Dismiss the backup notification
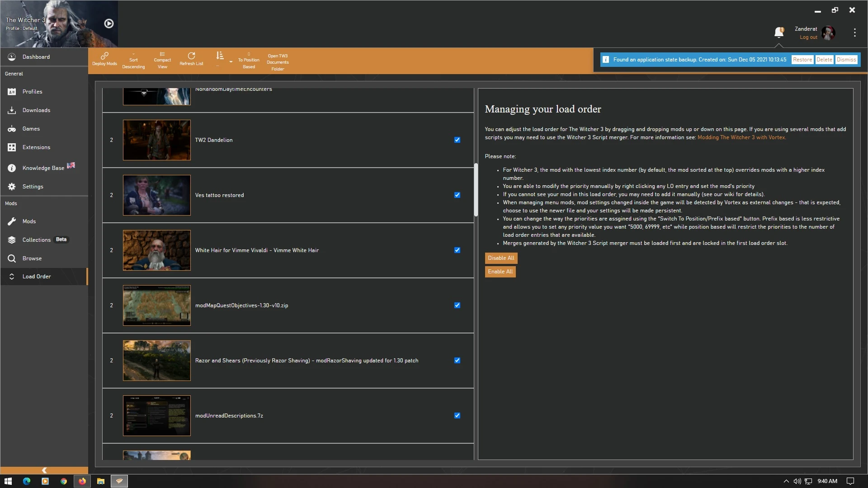The image size is (868, 488). (846, 60)
